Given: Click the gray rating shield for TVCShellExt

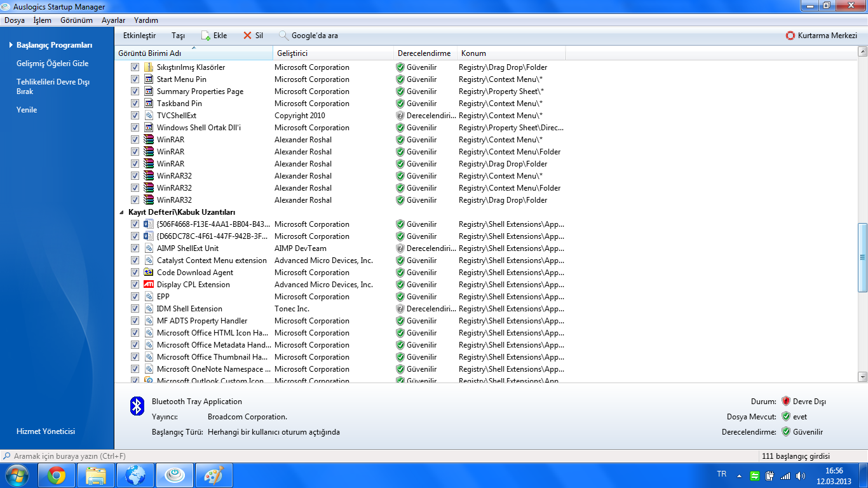Looking at the screenshot, I should (400, 116).
